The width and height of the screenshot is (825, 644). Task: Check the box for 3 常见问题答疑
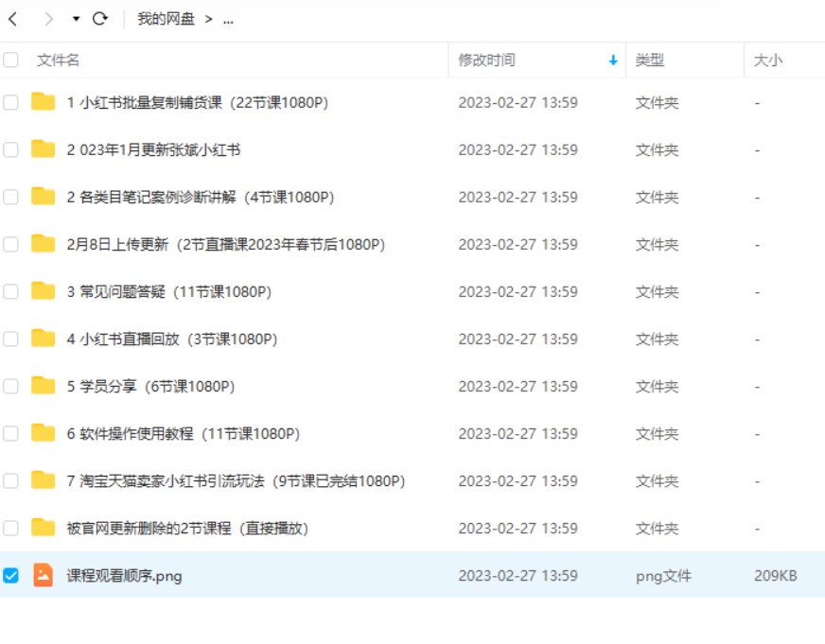pos(10,291)
